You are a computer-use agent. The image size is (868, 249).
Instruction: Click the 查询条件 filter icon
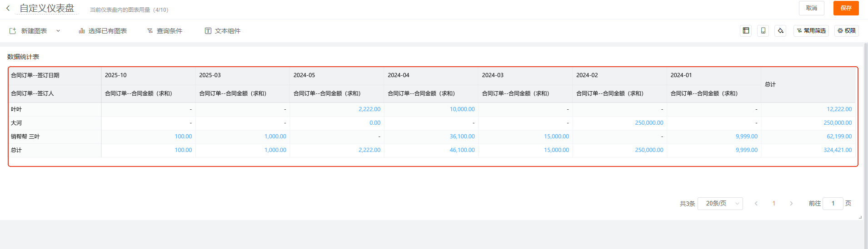click(150, 31)
